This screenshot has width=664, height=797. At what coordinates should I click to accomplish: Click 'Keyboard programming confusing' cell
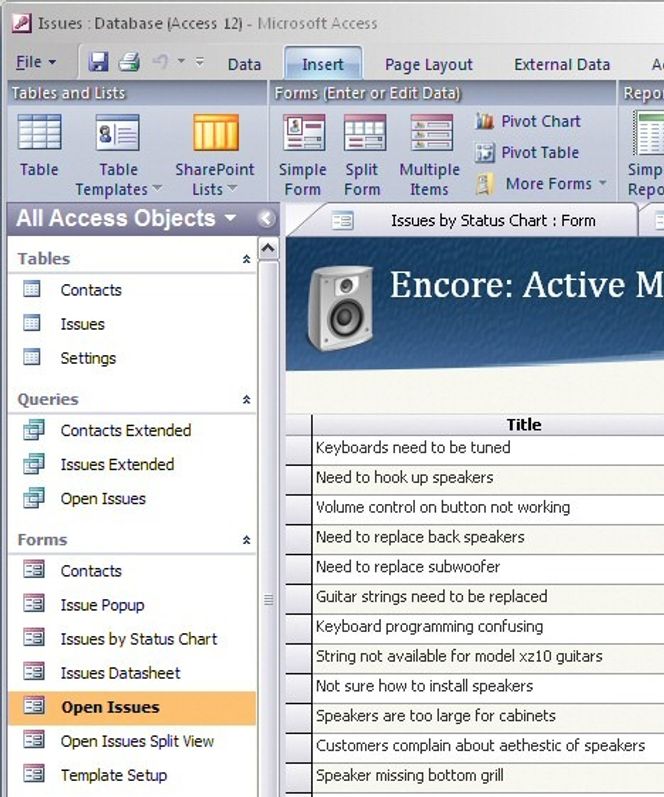tap(488, 627)
